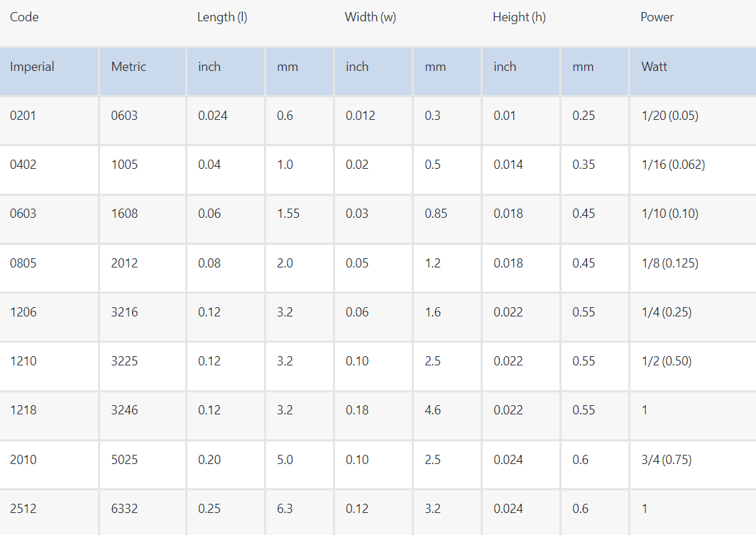Click the 1/4 (0.25) power cell
Viewport: 756px width, 535px height.
(x=666, y=312)
